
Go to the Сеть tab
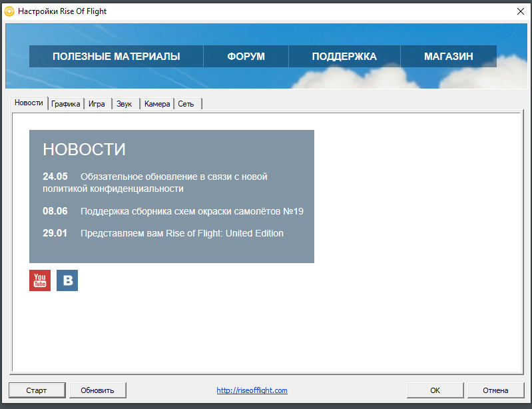pyautogui.click(x=186, y=104)
